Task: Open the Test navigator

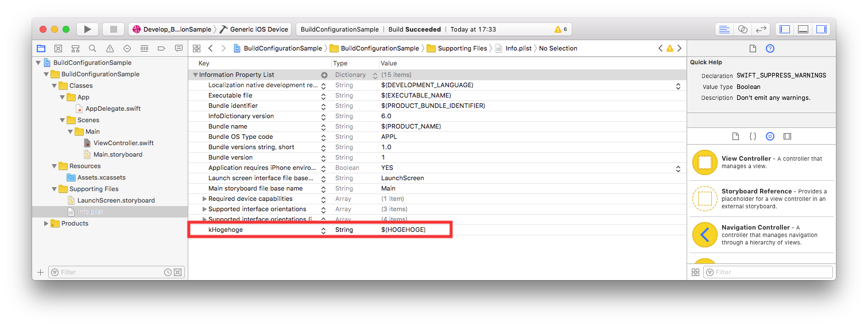Action: (x=127, y=48)
